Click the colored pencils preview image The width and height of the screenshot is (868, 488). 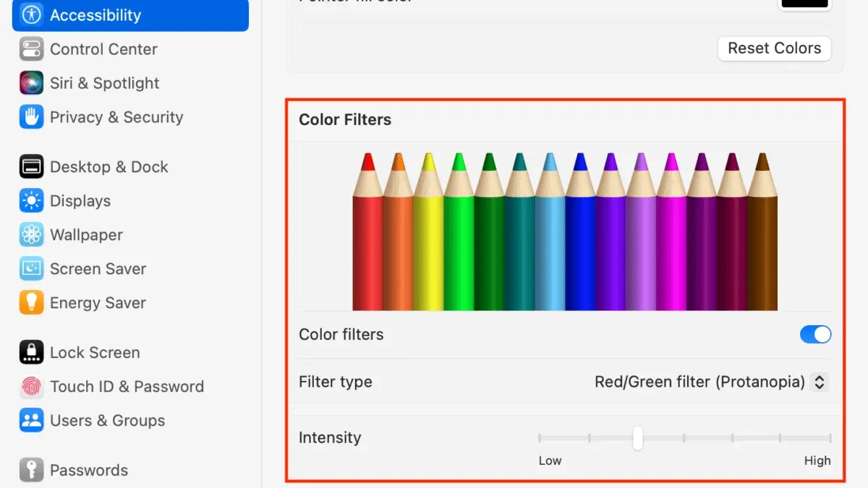pyautogui.click(x=565, y=231)
